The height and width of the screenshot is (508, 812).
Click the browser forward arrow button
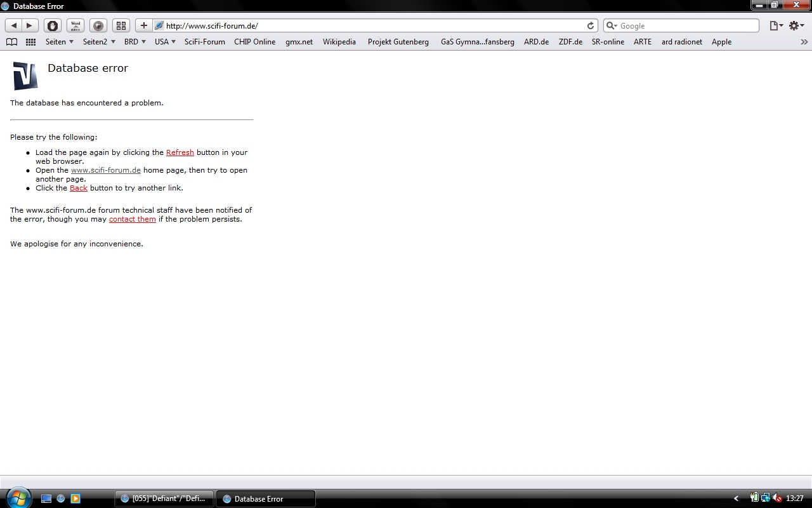[x=29, y=25]
